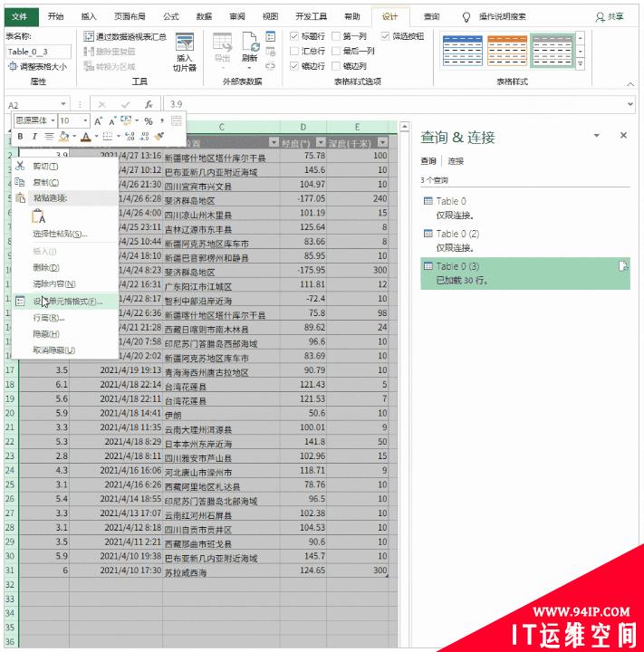Click the fx insert function icon
Viewport: 644px width, 652px height.
click(x=149, y=104)
